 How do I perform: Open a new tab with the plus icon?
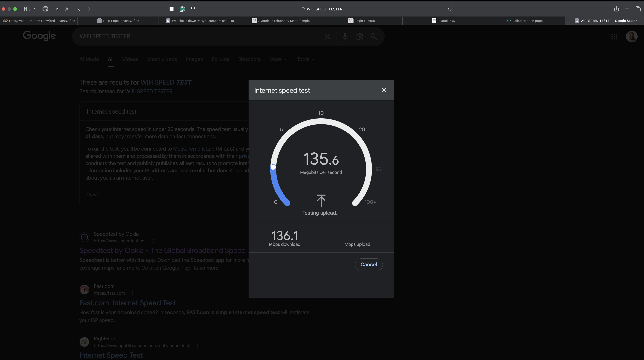(627, 9)
